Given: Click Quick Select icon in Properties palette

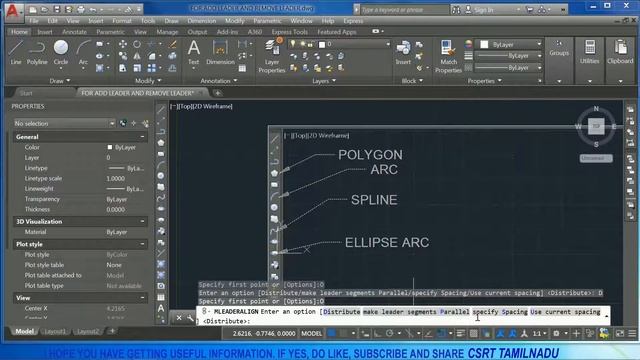Looking at the screenshot, I should click(x=145, y=123).
